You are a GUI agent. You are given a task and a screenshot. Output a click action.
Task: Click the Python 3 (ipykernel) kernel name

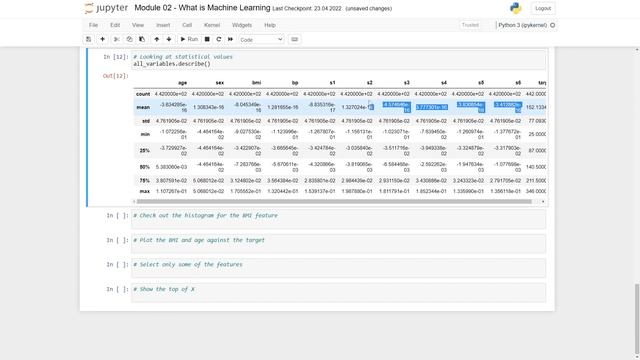point(522,25)
